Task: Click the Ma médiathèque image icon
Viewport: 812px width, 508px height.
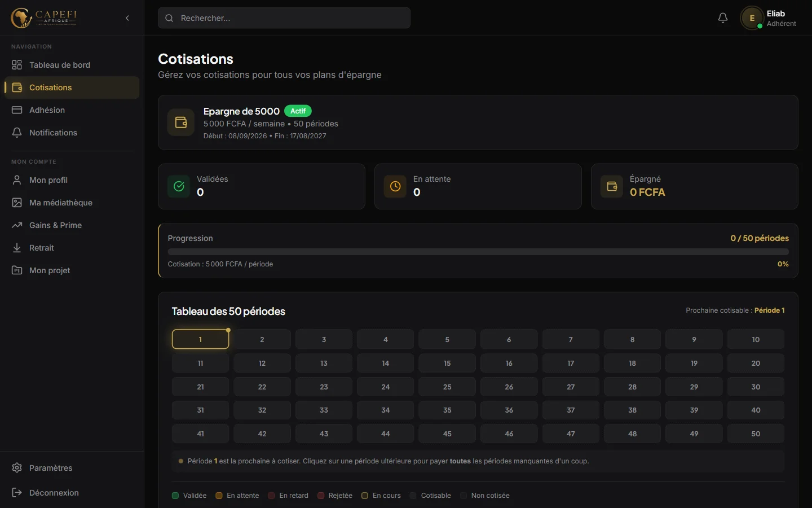Action: 17,203
